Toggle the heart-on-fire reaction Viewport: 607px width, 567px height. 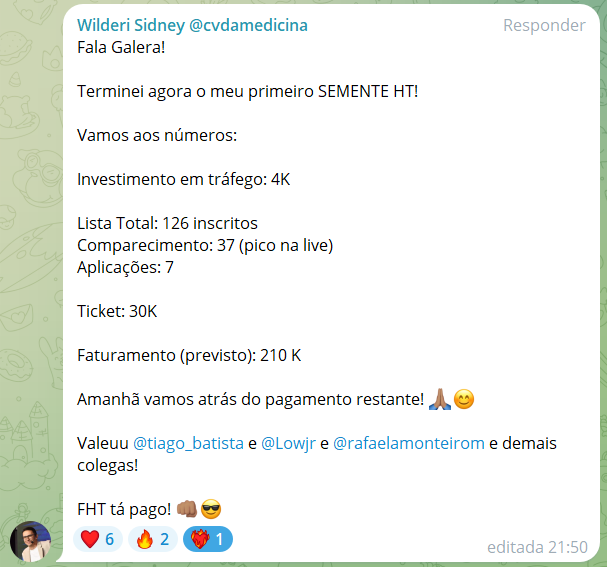pos(208,539)
